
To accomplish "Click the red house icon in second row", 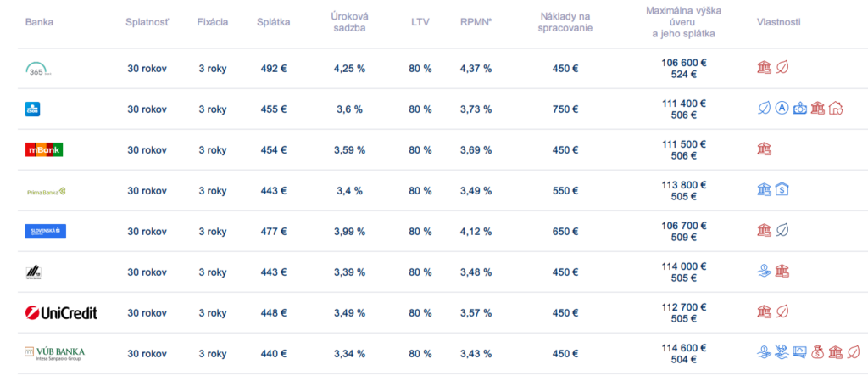I will [x=836, y=109].
